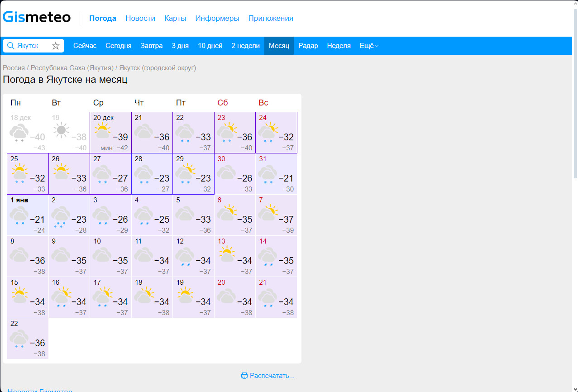This screenshot has height=392, width=578.
Task: Click the partly sunny icon for 7 January
Action: 268,213
